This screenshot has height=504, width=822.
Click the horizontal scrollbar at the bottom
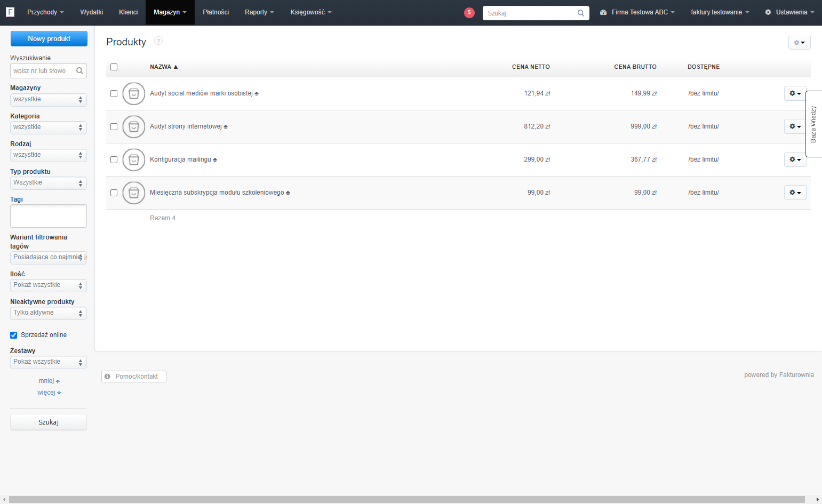(x=407, y=500)
